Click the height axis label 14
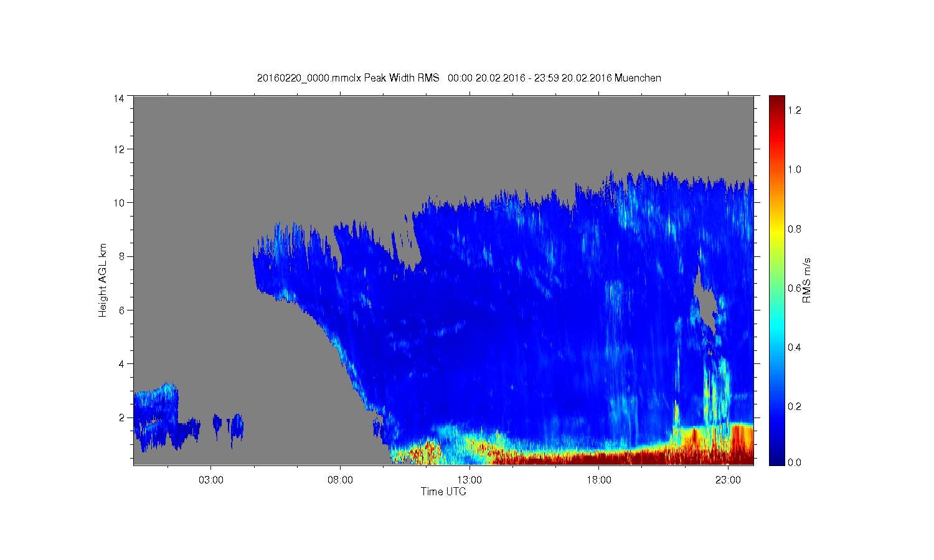The width and height of the screenshot is (934, 560). tap(118, 98)
